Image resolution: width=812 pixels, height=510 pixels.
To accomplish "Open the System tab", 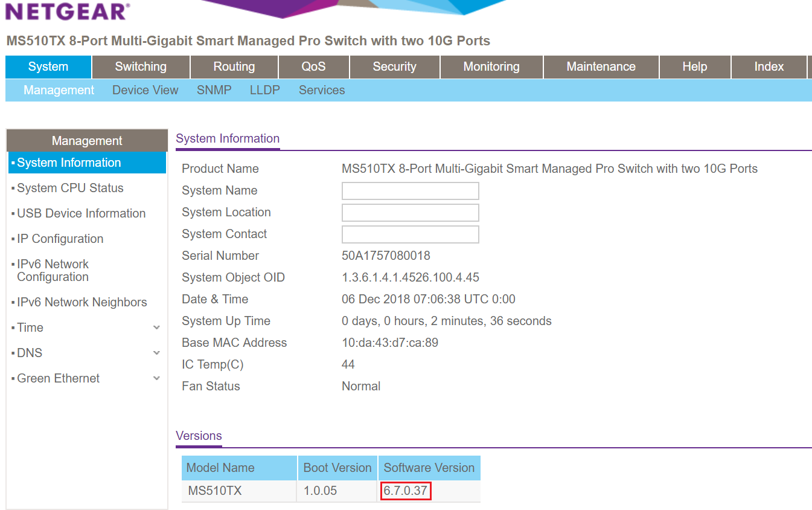I will click(48, 67).
